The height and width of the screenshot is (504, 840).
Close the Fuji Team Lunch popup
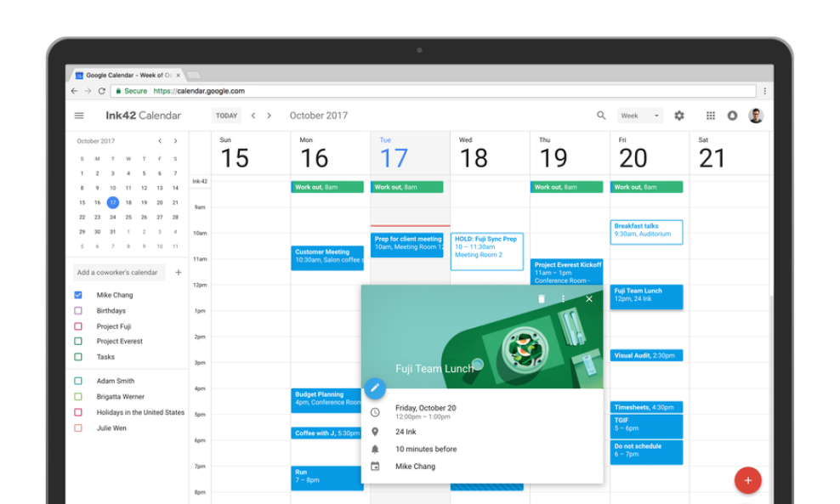tap(589, 299)
